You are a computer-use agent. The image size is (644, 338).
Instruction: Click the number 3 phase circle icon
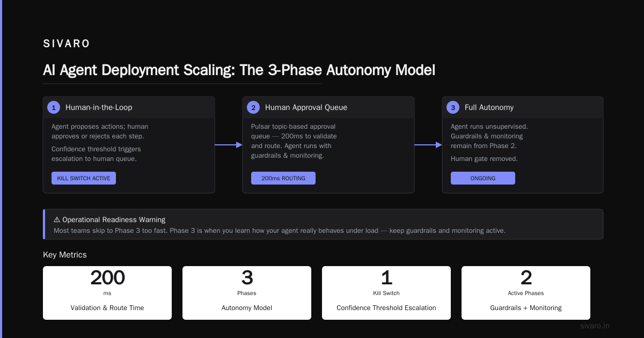coord(453,107)
